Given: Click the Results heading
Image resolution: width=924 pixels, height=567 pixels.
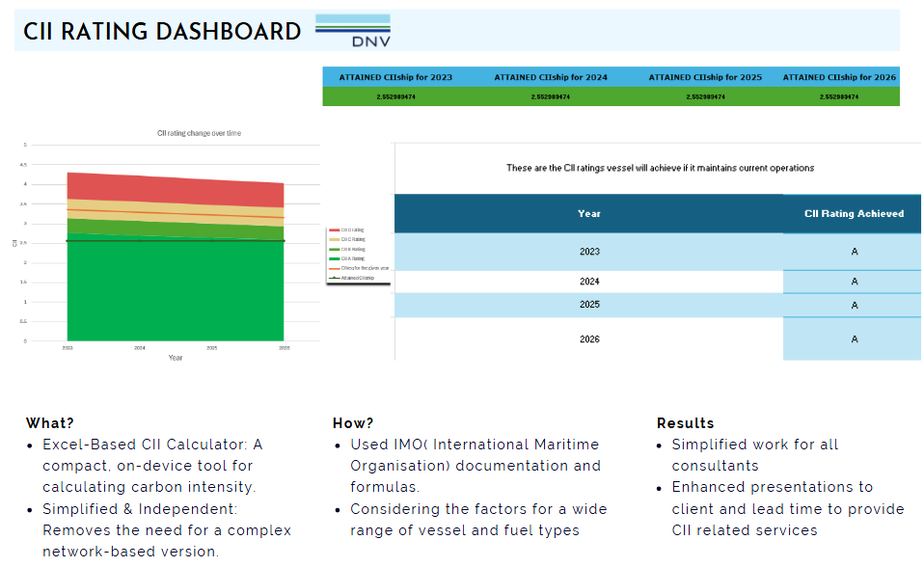Looking at the screenshot, I should (686, 423).
